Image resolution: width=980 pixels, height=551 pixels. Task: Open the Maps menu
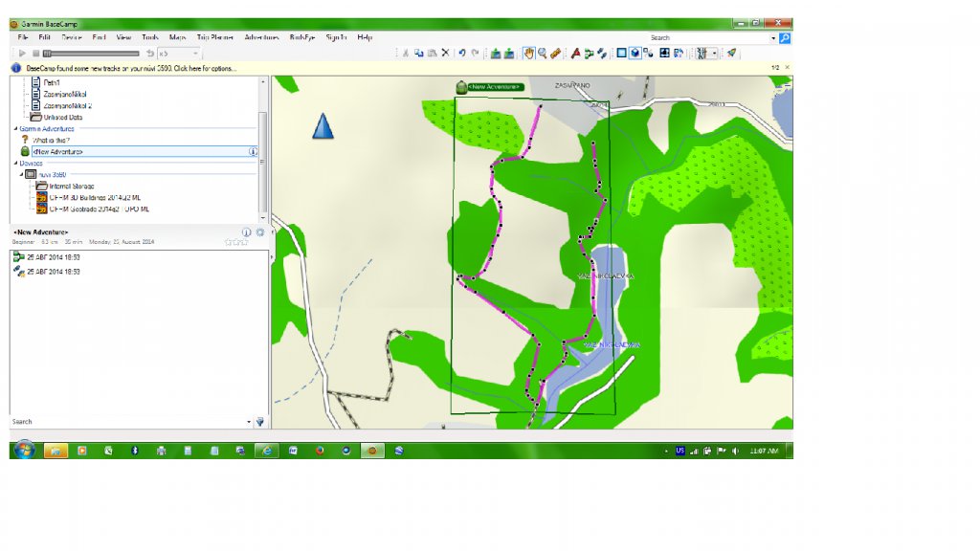[178, 37]
